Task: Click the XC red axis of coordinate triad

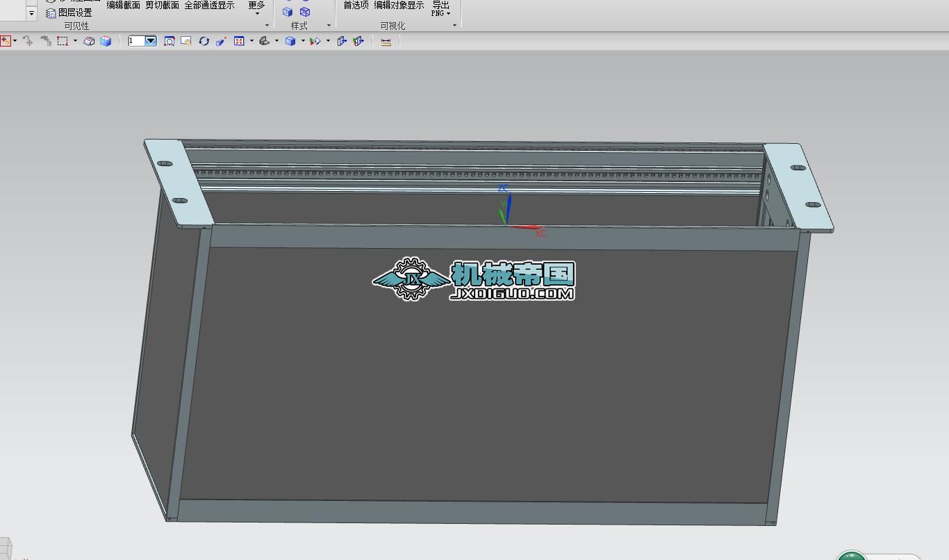Action: coord(529,227)
